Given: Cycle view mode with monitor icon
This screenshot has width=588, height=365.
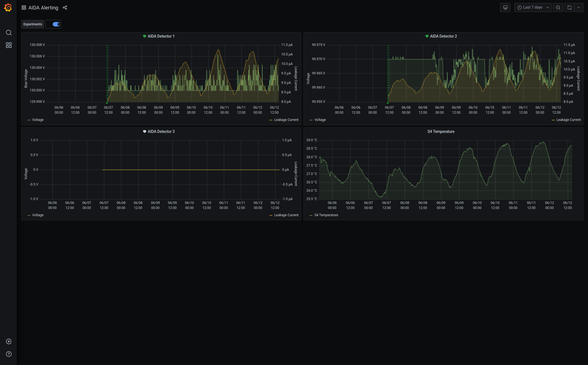Looking at the screenshot, I should pyautogui.click(x=505, y=8).
